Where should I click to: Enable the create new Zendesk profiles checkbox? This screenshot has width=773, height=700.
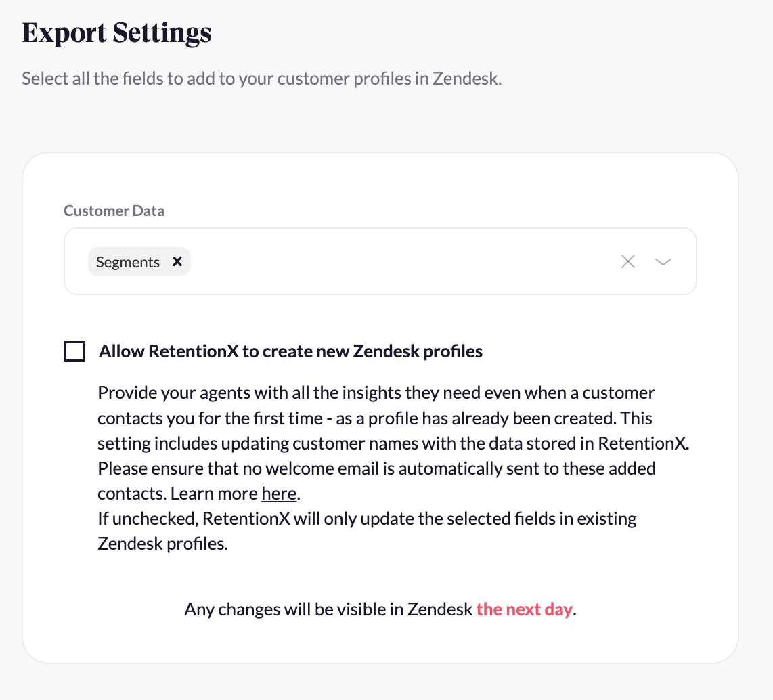[74, 351]
